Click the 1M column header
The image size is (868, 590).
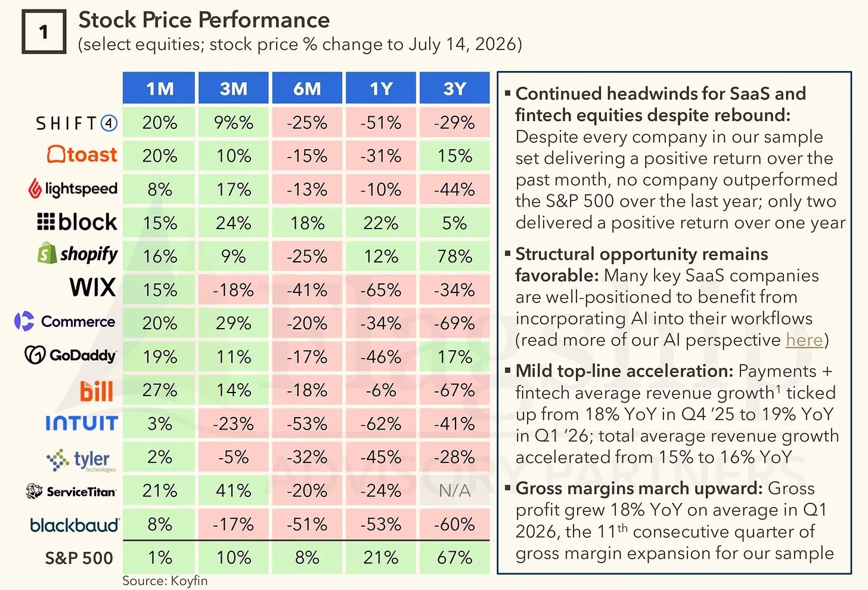tap(159, 88)
